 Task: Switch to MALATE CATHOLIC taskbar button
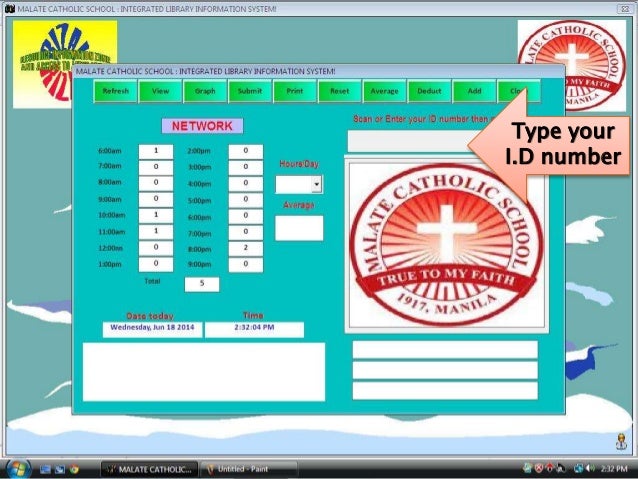[x=149, y=469]
